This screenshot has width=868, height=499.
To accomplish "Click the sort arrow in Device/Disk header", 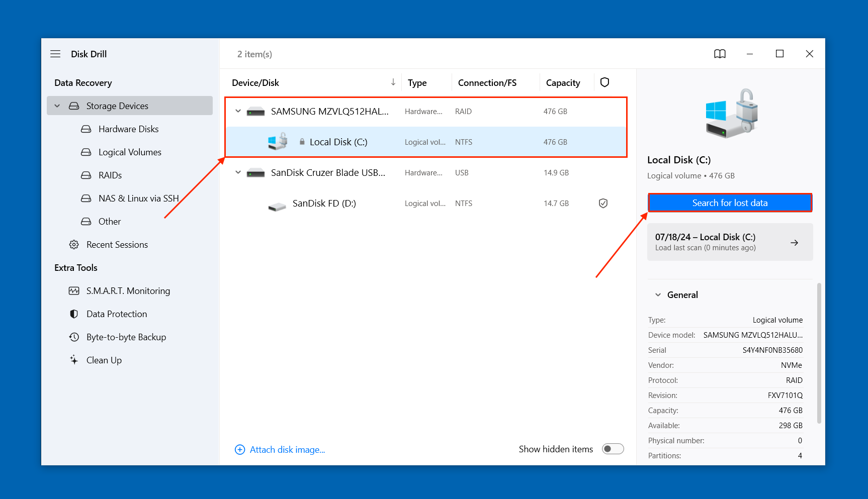I will coord(393,82).
